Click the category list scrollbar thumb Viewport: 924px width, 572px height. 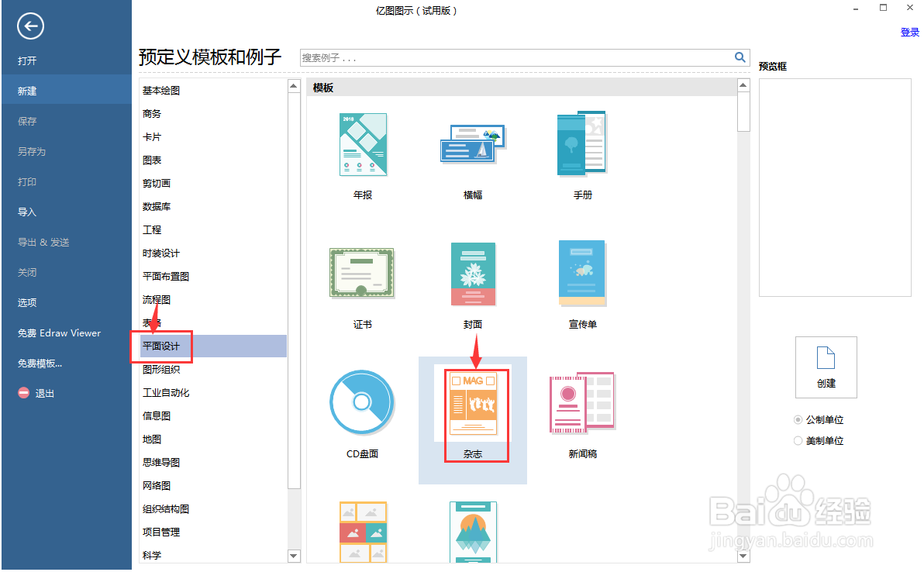coord(294,291)
